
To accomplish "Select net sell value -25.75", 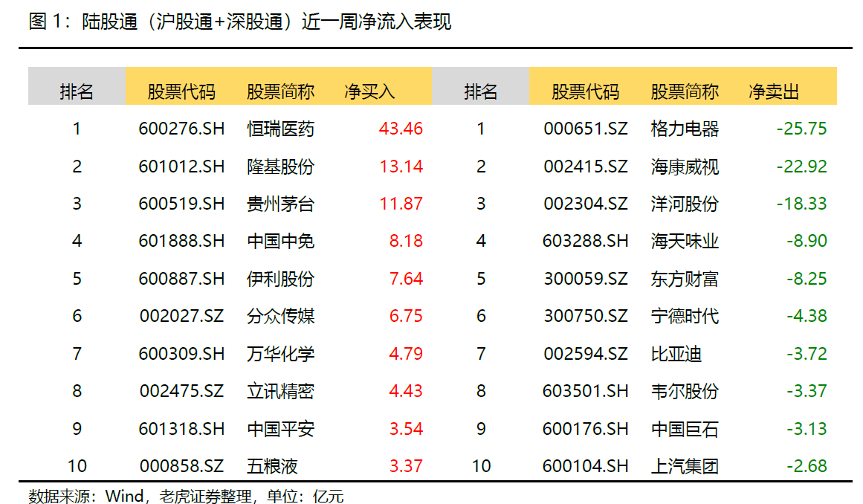I will coord(801,129).
